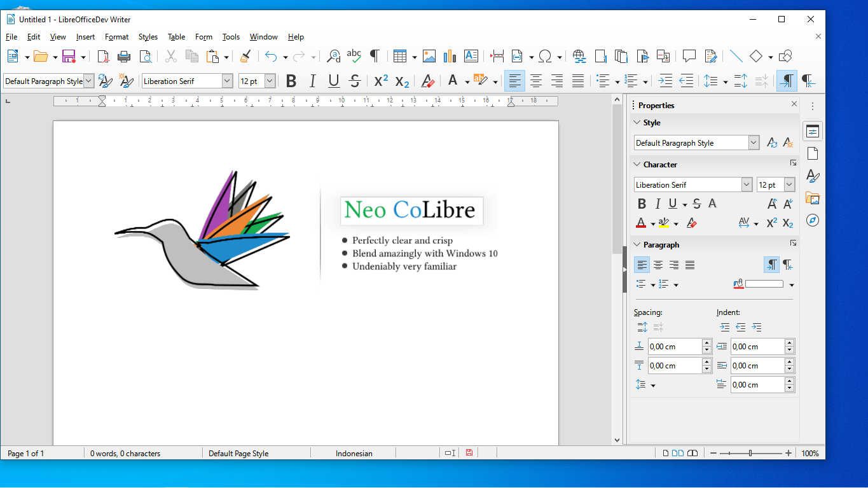Enable strikethrough formatting
Image resolution: width=868 pixels, height=488 pixels.
point(354,81)
